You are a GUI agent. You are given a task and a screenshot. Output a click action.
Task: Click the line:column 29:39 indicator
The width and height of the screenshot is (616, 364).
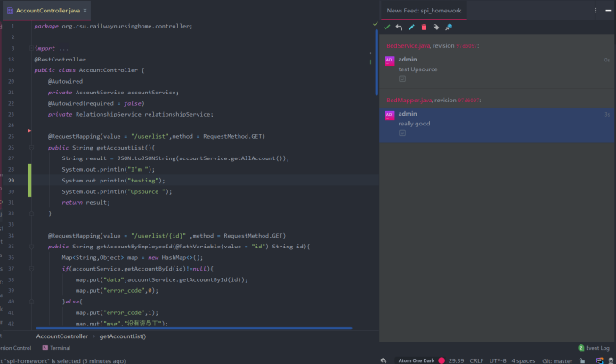coord(456,360)
